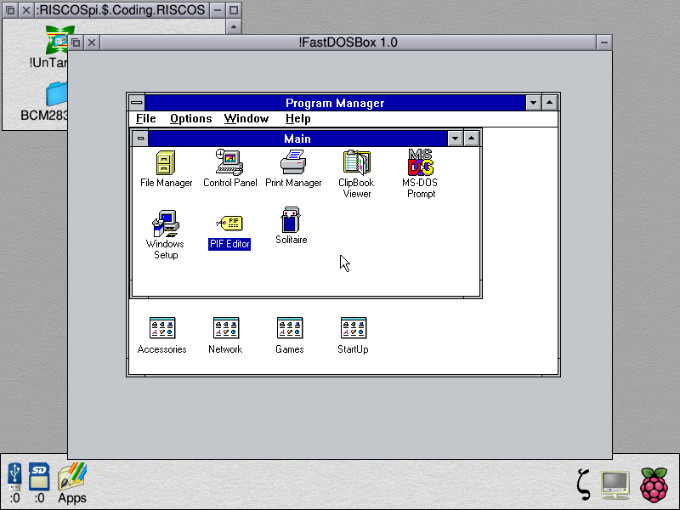
Task: Minimize the Main group window
Action: coord(455,139)
